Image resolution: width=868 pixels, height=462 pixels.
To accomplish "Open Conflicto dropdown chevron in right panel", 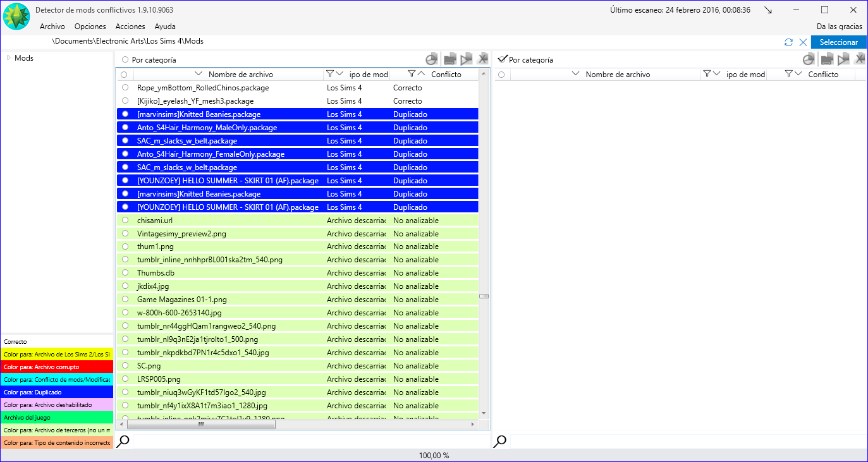I will pos(798,74).
